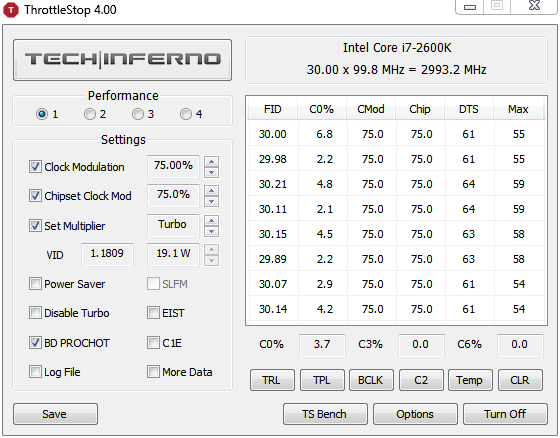Launch TS Bench
The height and width of the screenshot is (438, 560).
(325, 414)
